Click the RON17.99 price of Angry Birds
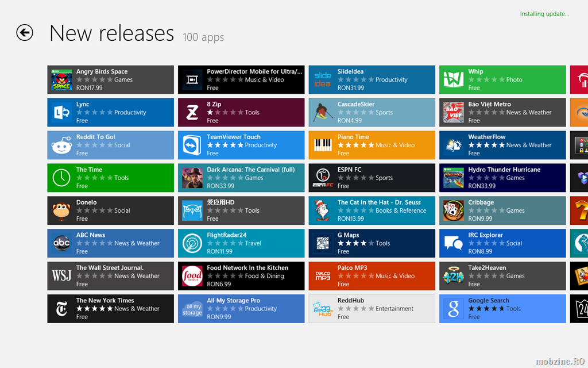Viewport: 588px width, 368px height. tap(89, 88)
